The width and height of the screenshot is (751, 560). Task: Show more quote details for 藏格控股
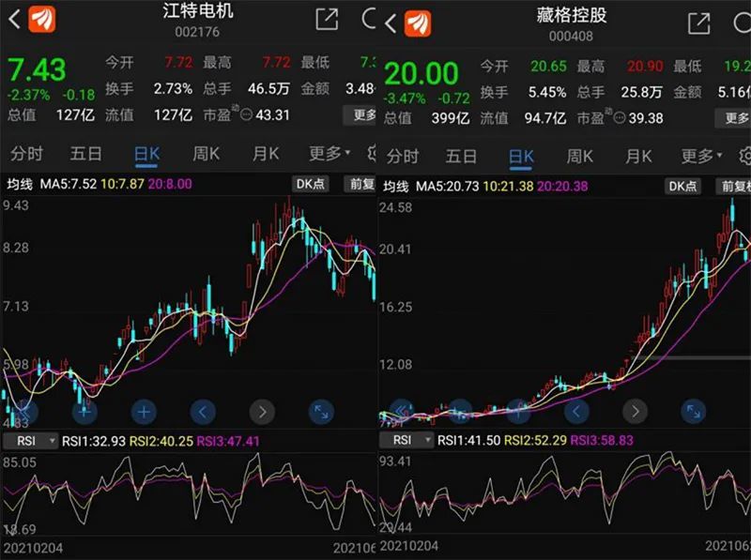pos(733,118)
